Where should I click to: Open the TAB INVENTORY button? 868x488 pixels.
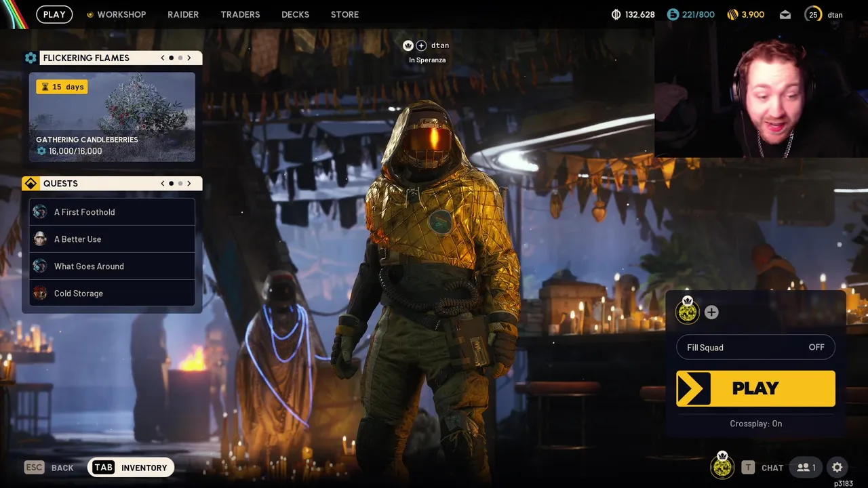coord(131,468)
